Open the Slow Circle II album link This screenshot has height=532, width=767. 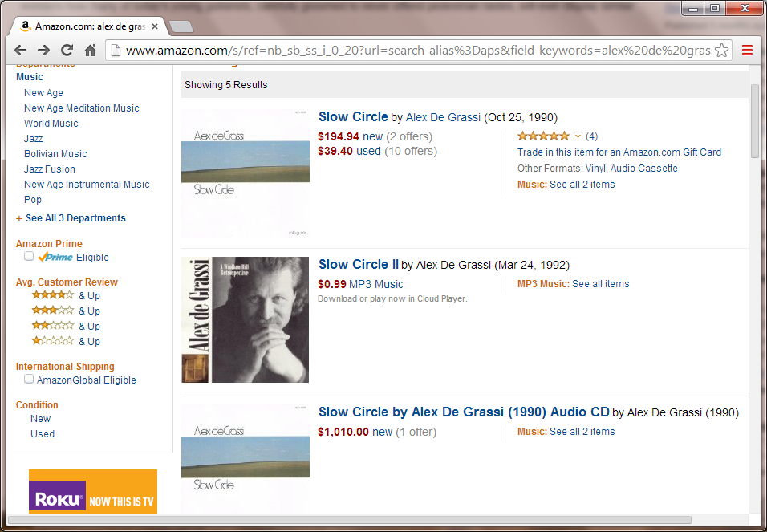pyautogui.click(x=359, y=265)
